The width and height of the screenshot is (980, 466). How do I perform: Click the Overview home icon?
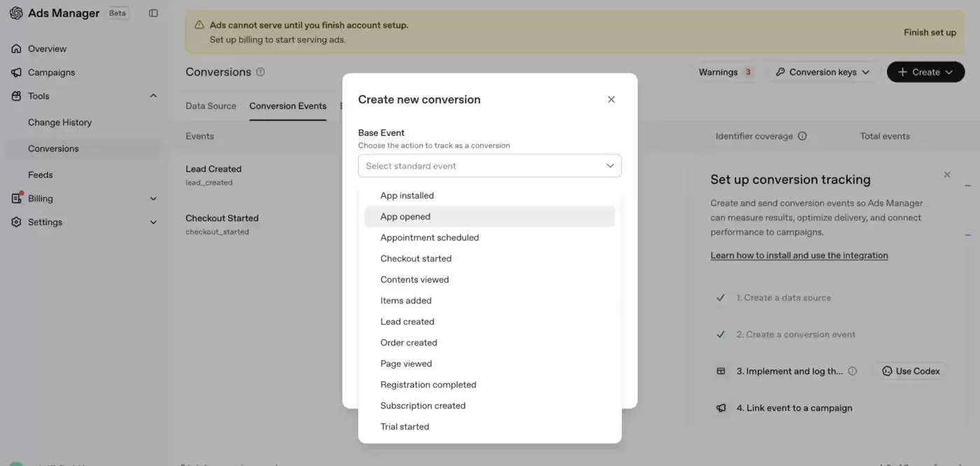16,48
